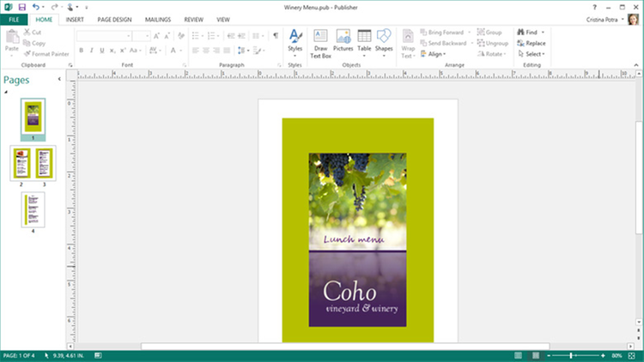
Task: Click the zoom percentage in status bar
Action: (617, 355)
